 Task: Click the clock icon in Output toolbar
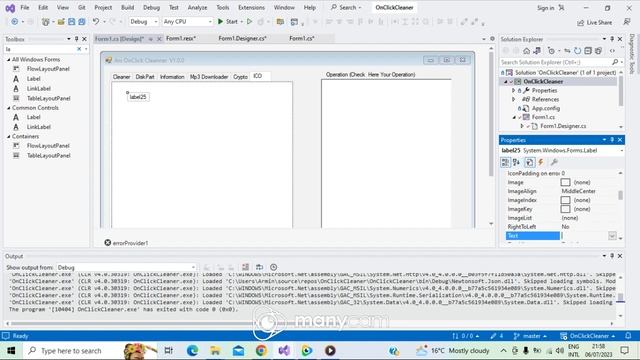point(273,267)
